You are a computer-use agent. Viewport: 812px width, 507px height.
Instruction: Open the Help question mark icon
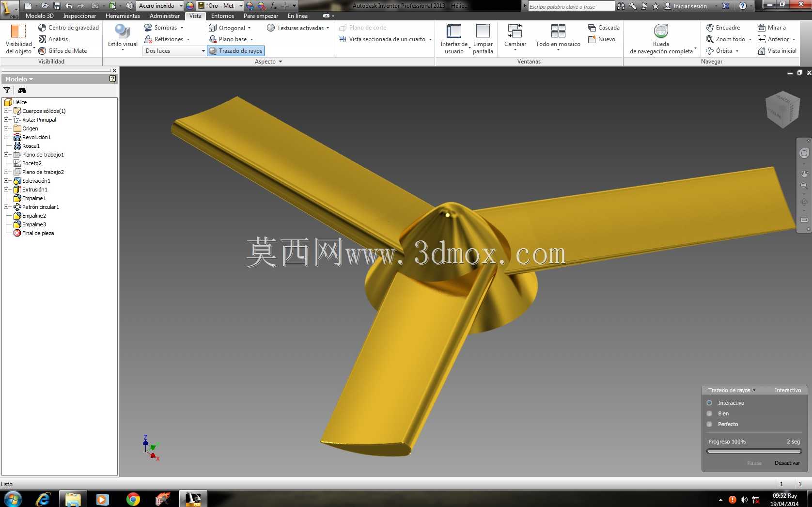click(x=743, y=6)
